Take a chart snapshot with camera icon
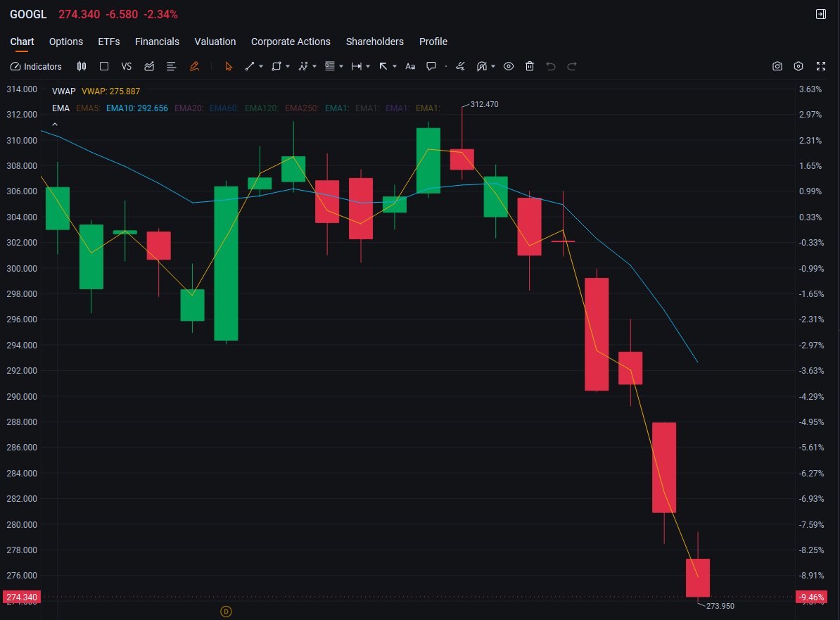 pos(777,66)
